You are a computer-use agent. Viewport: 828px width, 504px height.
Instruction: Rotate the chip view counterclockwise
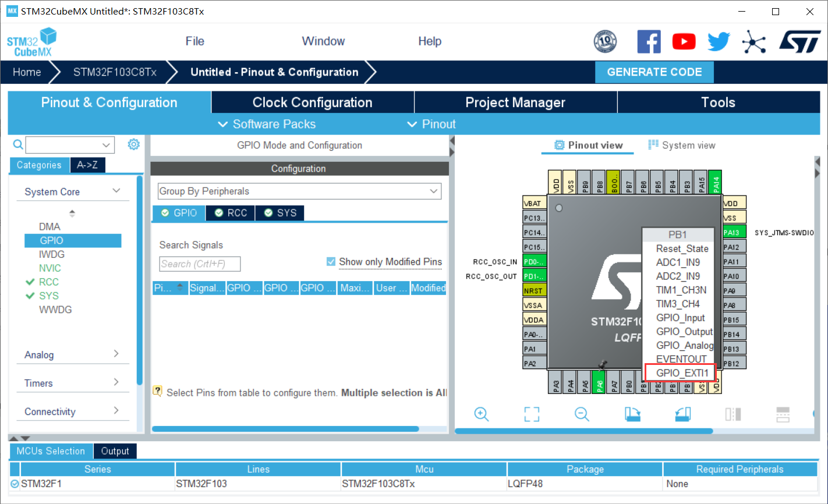pyautogui.click(x=683, y=414)
